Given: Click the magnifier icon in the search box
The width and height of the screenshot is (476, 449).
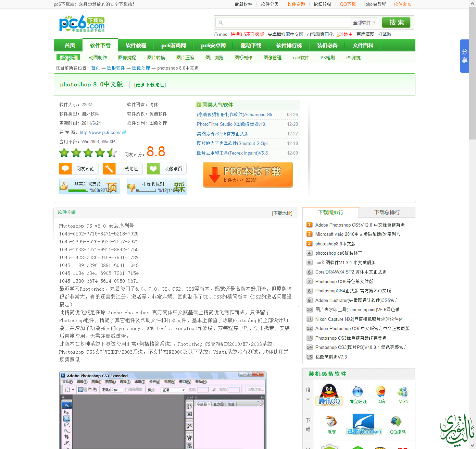Looking at the screenshot, I should tap(221, 23).
